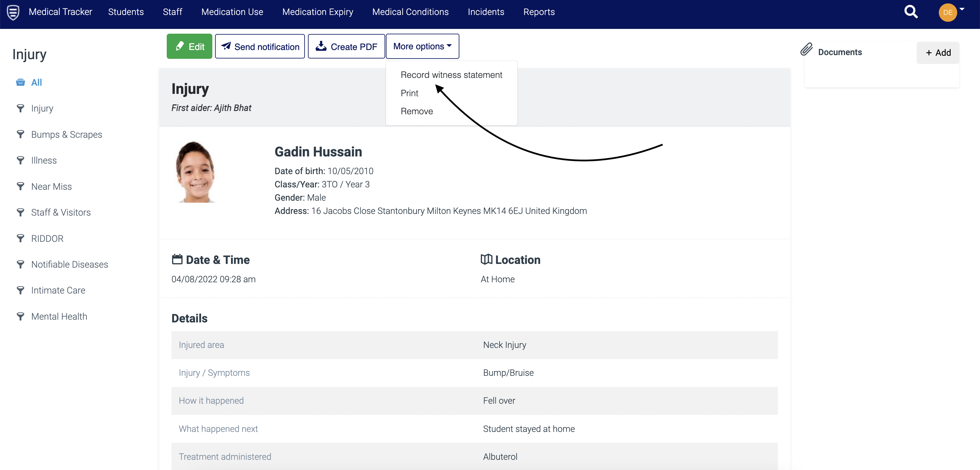The height and width of the screenshot is (470, 980).
Task: Click the Send notification button
Action: tap(260, 46)
